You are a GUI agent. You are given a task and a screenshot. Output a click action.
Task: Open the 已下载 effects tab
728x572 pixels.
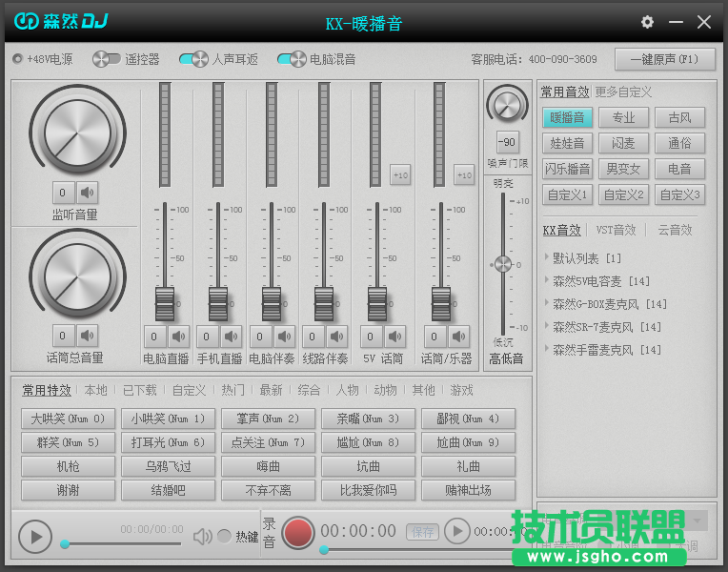pos(140,390)
